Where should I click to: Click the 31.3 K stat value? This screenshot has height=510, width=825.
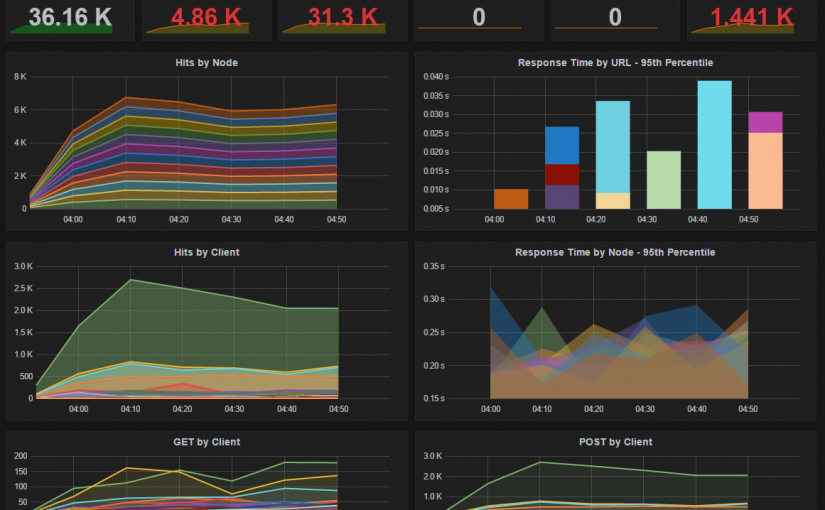[342, 17]
